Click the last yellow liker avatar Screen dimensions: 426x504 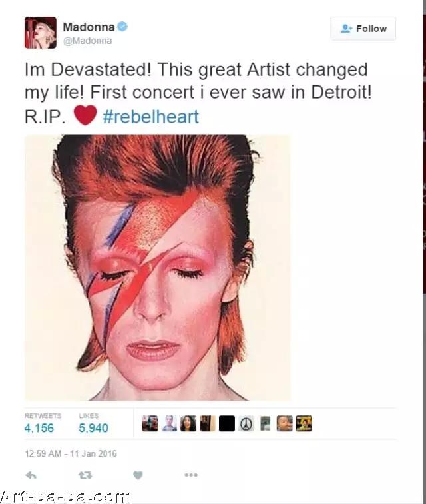304,423
